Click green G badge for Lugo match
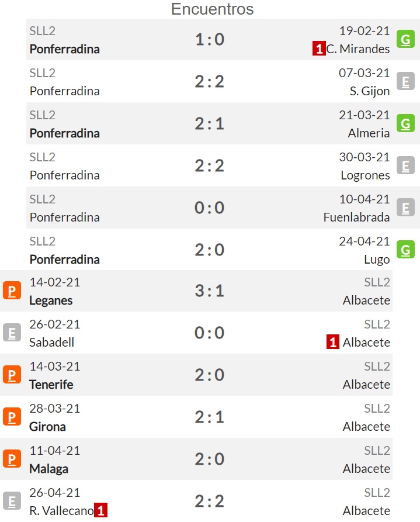 [x=405, y=250]
